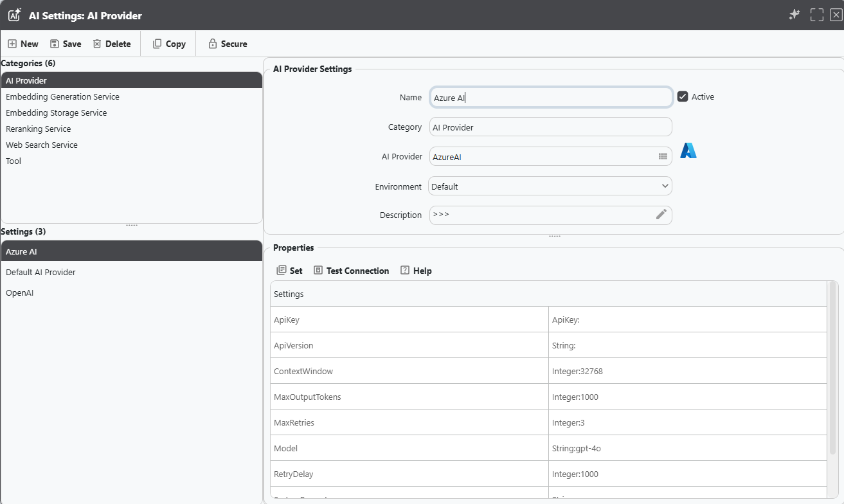Open Help in the Properties toolbar

416,271
